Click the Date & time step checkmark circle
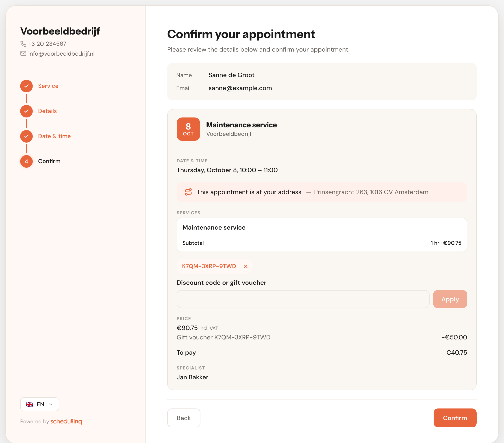Viewport: 504px width, 443px height. click(26, 136)
